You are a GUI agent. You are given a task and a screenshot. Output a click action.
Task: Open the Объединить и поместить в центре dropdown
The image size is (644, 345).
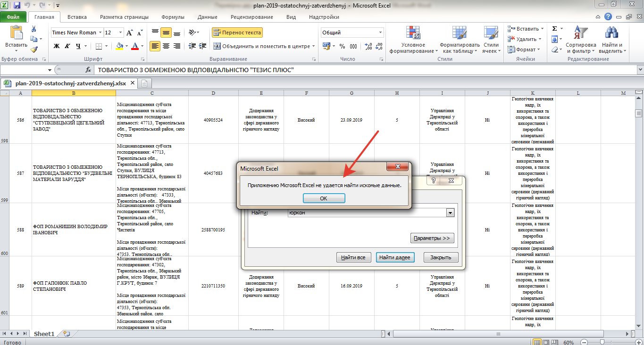(x=314, y=46)
